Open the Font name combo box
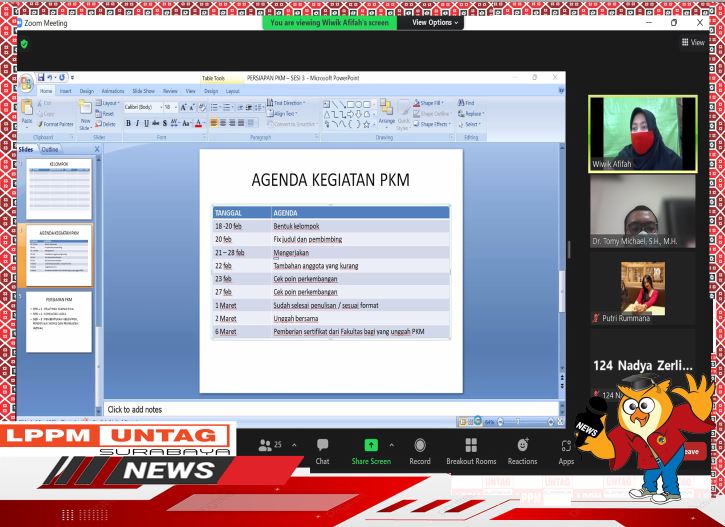Viewport: 725px width, 527px height. coord(143,107)
